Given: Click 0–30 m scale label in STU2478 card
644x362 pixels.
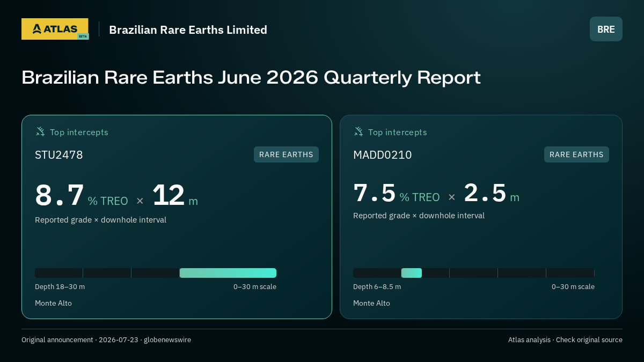Looking at the screenshot, I should coord(255,287).
